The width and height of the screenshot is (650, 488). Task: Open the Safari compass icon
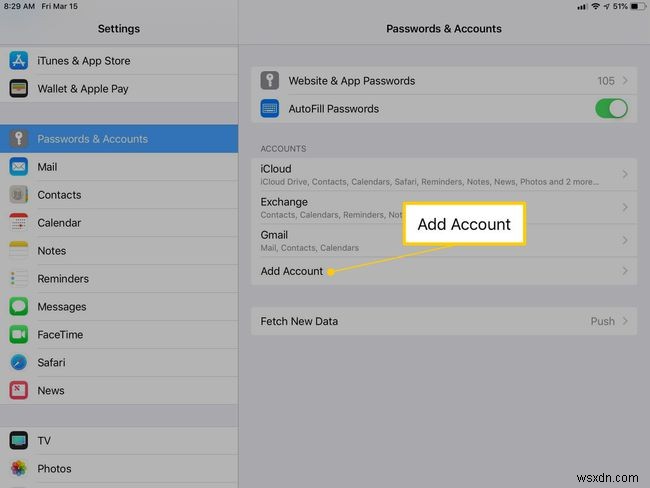[18, 363]
